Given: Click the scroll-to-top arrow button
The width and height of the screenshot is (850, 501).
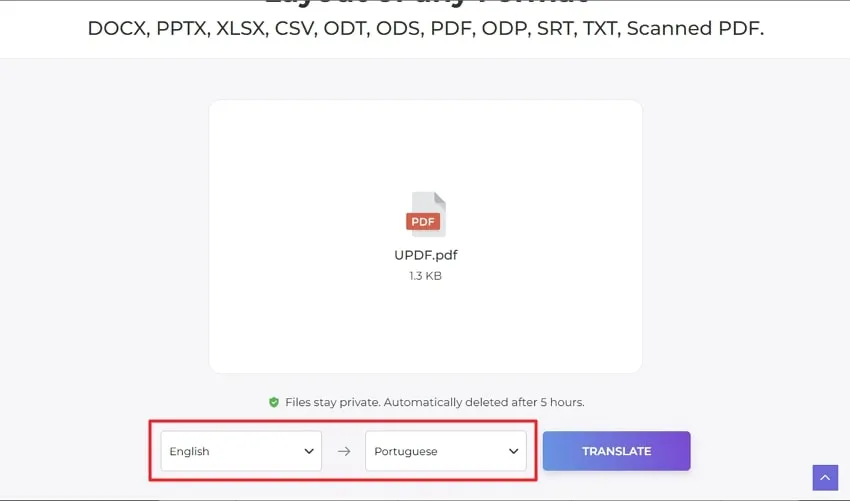Looking at the screenshot, I should (x=825, y=478).
